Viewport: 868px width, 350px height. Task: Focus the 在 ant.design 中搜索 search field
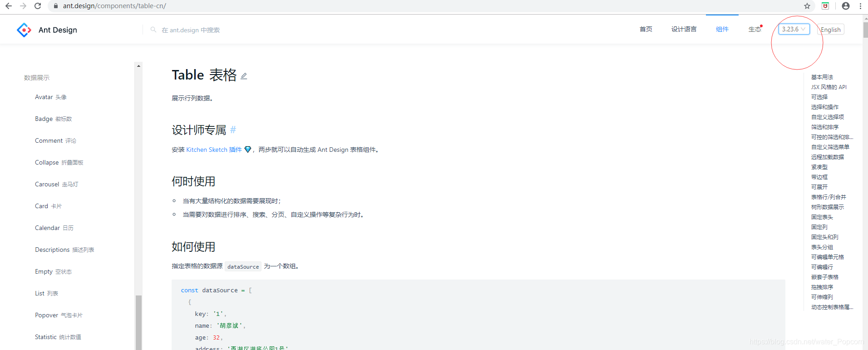191,30
